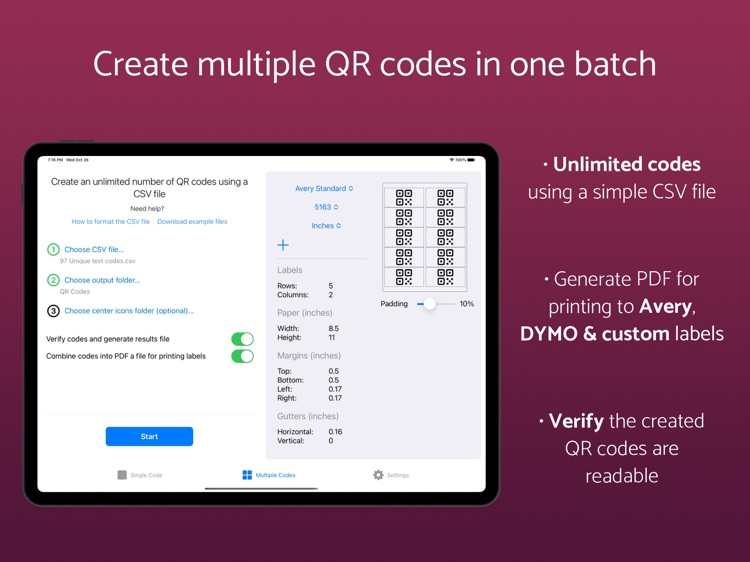Open the Inches units dropdown

(326, 226)
